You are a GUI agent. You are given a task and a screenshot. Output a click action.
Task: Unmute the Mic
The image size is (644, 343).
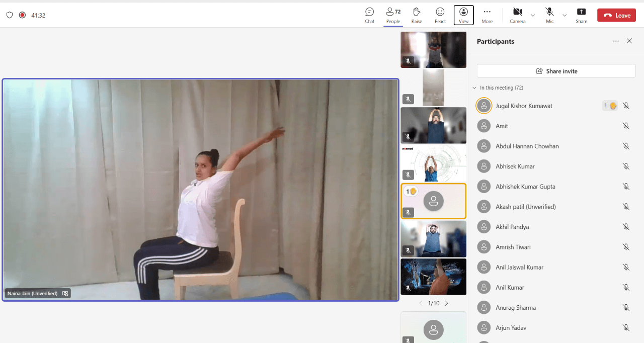click(x=549, y=15)
